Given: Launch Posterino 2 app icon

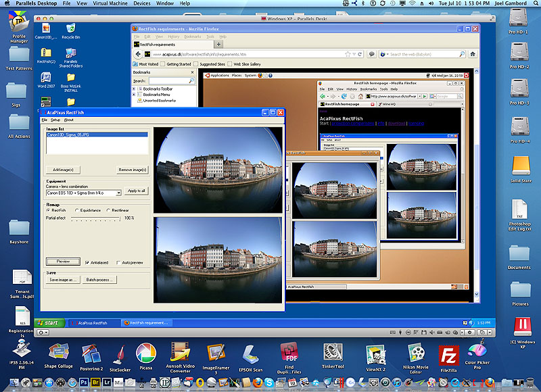Looking at the screenshot, I should tap(91, 354).
